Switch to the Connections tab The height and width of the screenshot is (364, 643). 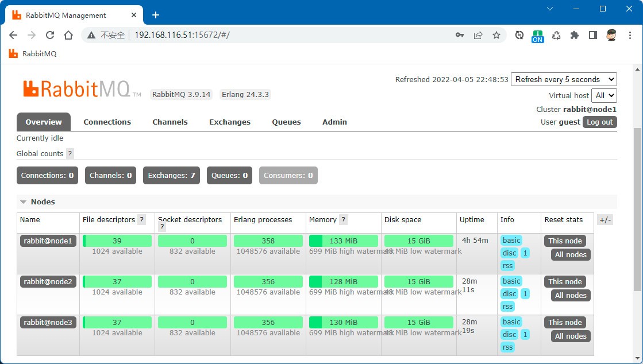pos(107,122)
